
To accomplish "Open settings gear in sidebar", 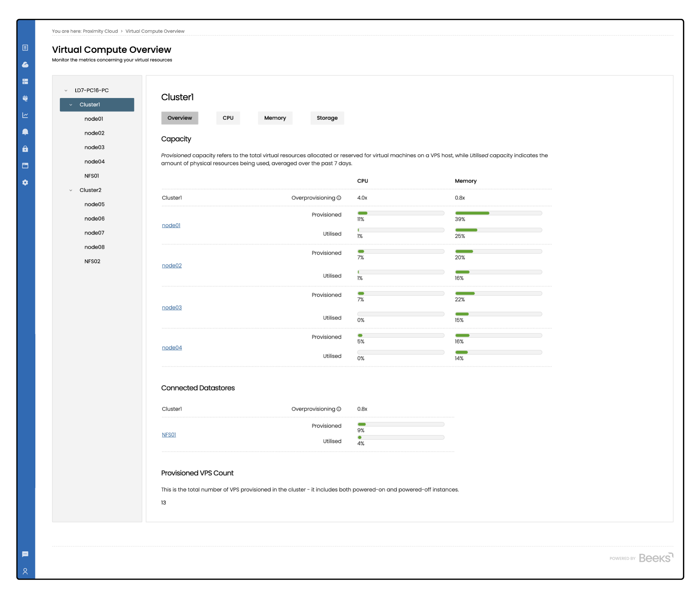I will [25, 183].
